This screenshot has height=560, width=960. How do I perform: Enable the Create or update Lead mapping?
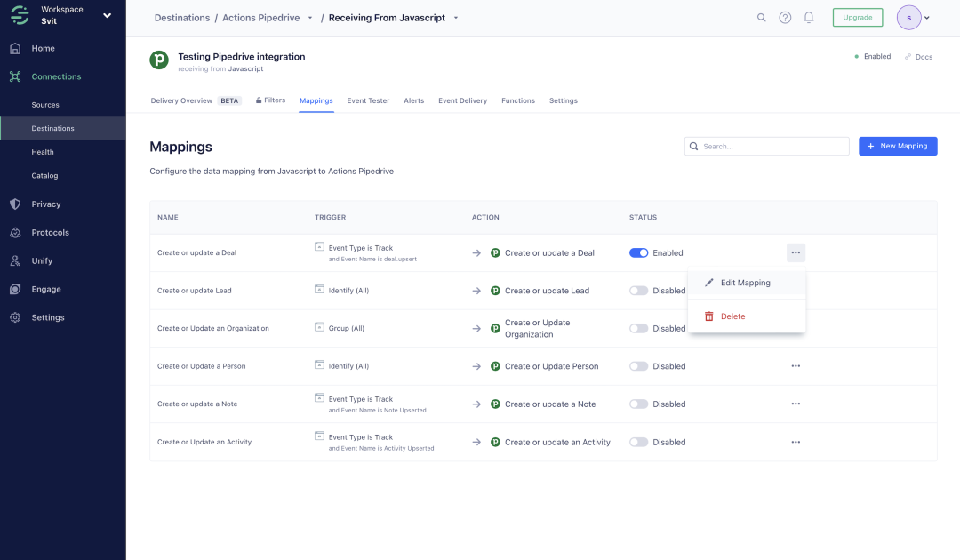pyautogui.click(x=638, y=290)
